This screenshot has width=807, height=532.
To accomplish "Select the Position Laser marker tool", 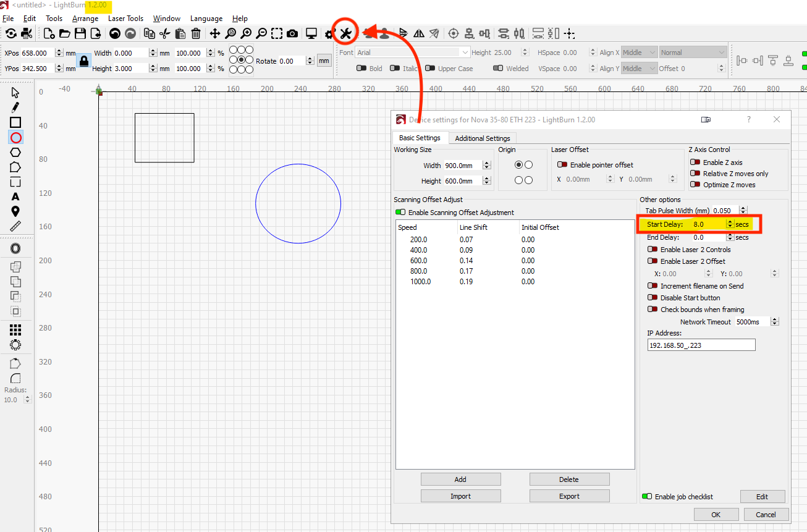I will click(15, 211).
